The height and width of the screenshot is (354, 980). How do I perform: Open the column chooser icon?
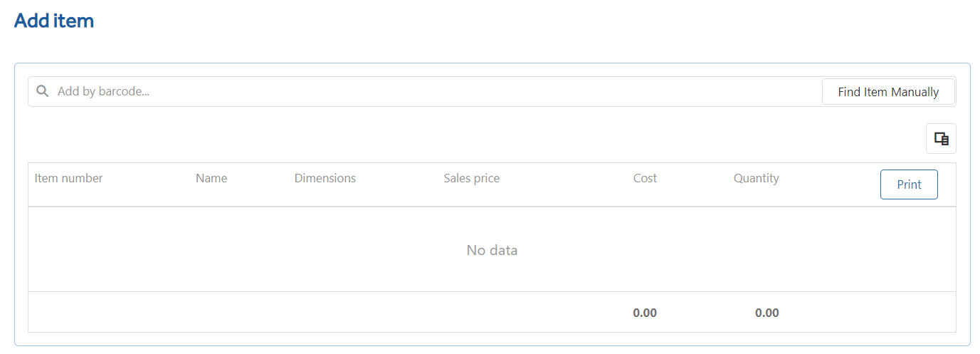click(x=941, y=139)
